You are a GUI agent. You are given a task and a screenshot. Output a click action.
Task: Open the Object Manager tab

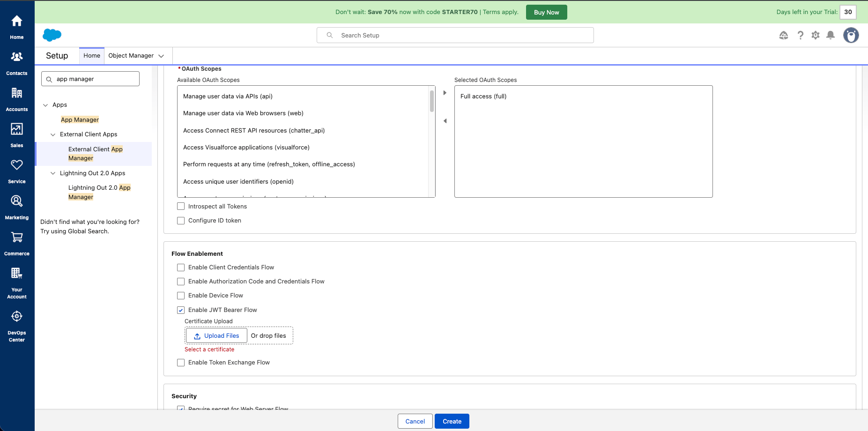(131, 56)
